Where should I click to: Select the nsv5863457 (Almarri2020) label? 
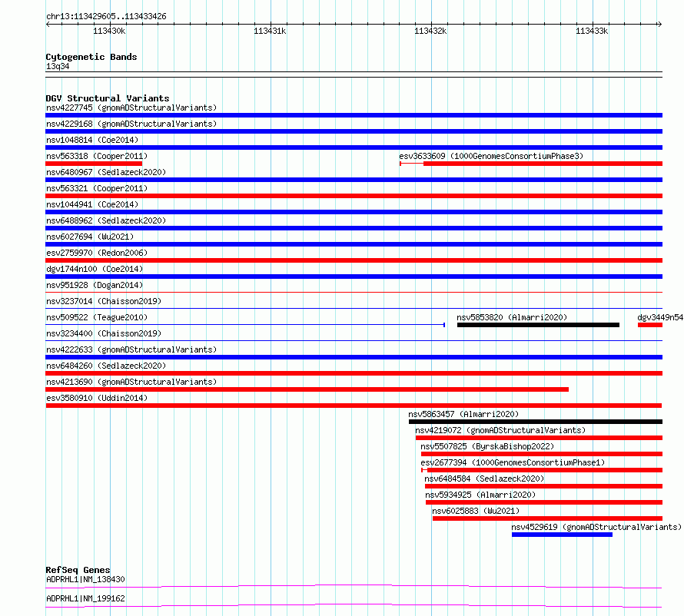click(x=463, y=414)
